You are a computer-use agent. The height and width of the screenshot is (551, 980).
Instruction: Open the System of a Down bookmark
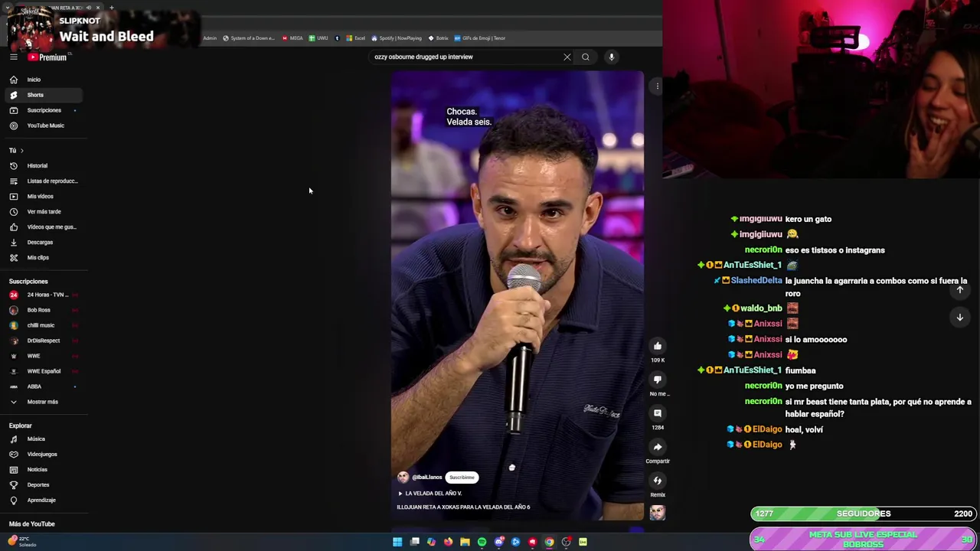tap(248, 38)
